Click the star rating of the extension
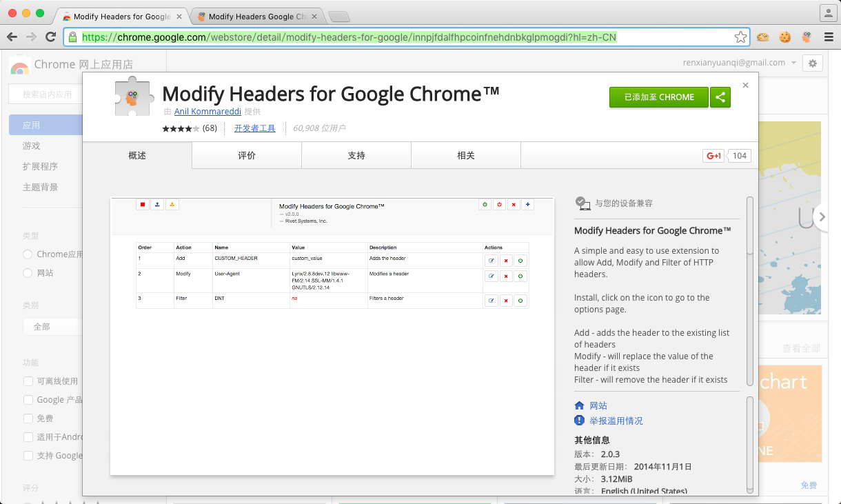The width and height of the screenshot is (841, 504). (x=181, y=128)
